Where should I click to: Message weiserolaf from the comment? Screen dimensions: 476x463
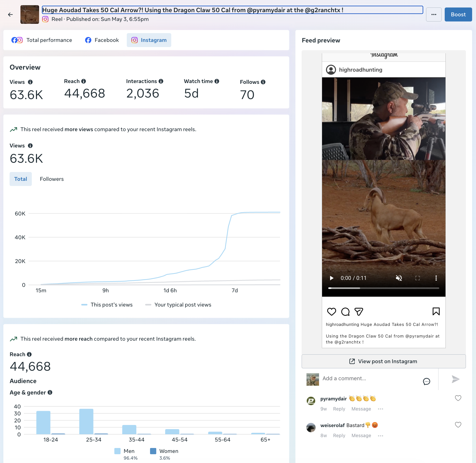tap(361, 436)
